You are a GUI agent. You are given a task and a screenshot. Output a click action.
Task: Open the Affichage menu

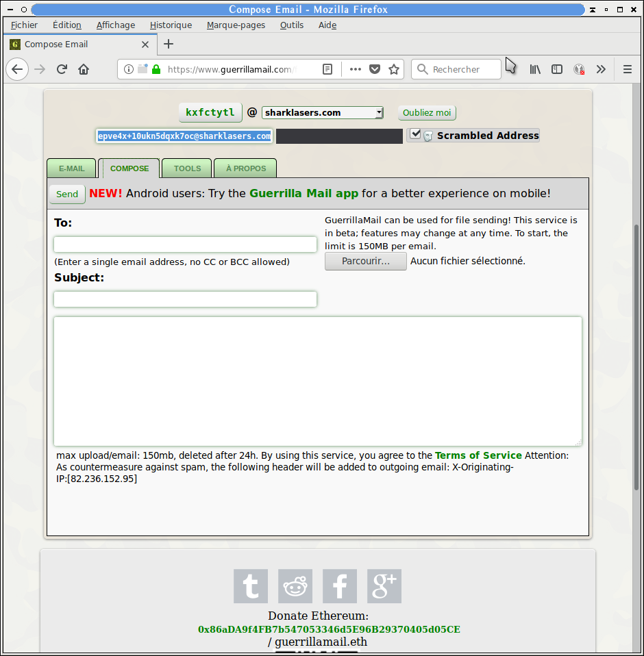(116, 25)
